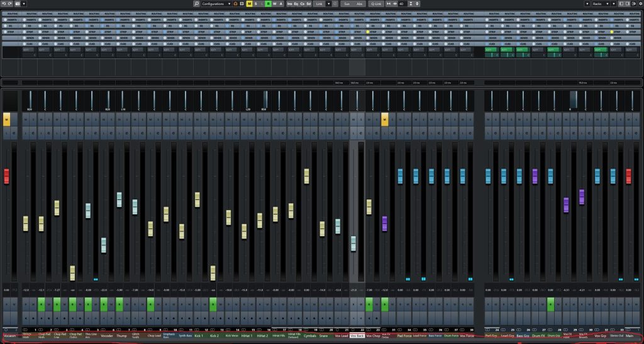Toggle the green button on Kick 2 channel
The height and width of the screenshot is (344, 644).
213,305
